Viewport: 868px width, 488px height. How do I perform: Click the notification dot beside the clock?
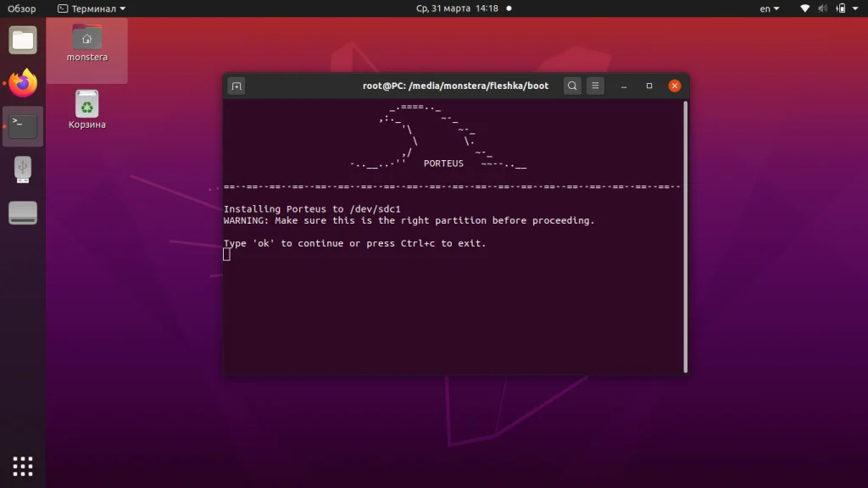click(x=508, y=8)
